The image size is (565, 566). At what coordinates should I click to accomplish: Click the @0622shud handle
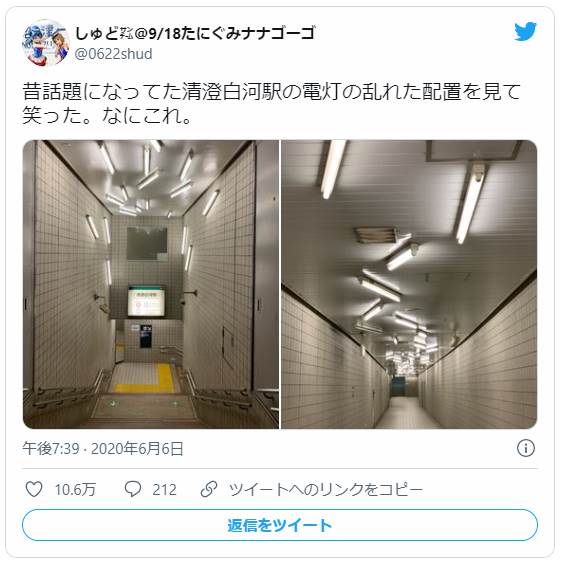113,54
